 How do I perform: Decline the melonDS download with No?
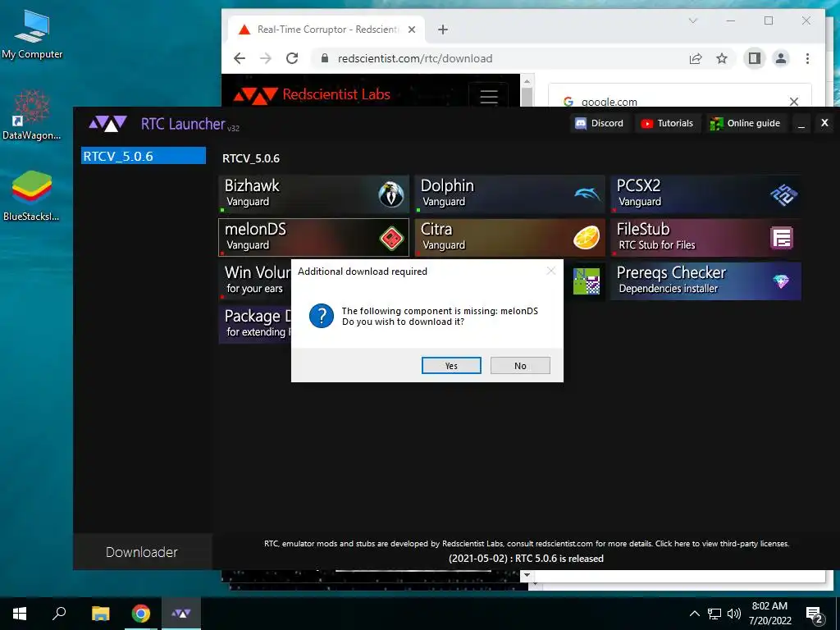tap(520, 365)
